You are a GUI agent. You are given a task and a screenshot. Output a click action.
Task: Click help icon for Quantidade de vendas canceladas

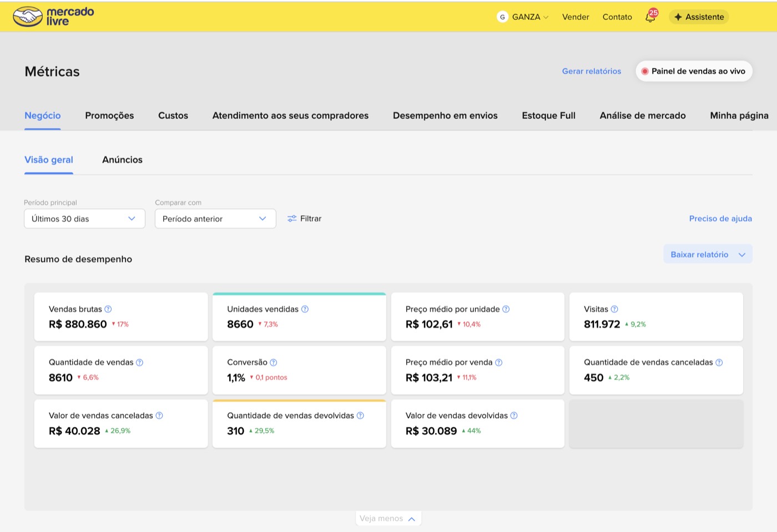[x=719, y=362]
